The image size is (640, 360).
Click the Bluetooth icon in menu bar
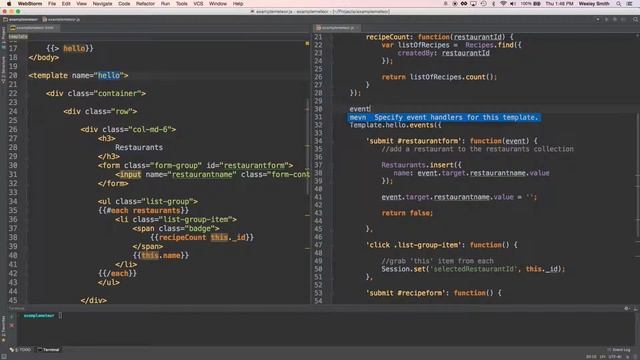(x=493, y=4)
